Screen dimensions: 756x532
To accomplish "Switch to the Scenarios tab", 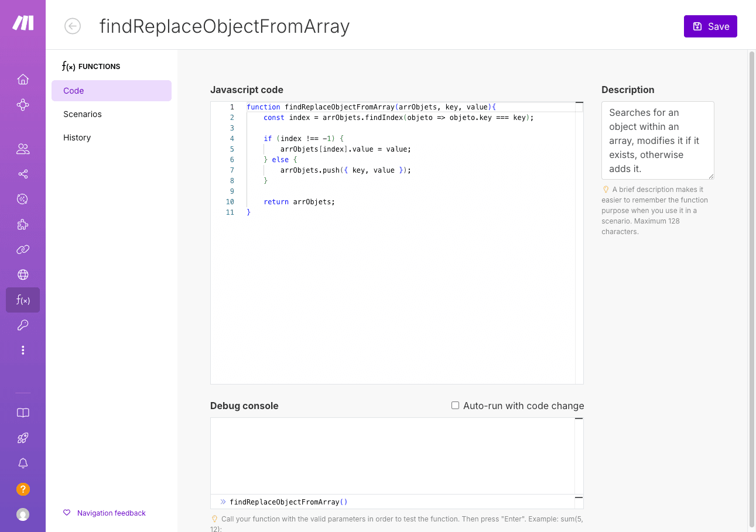I will coord(82,114).
